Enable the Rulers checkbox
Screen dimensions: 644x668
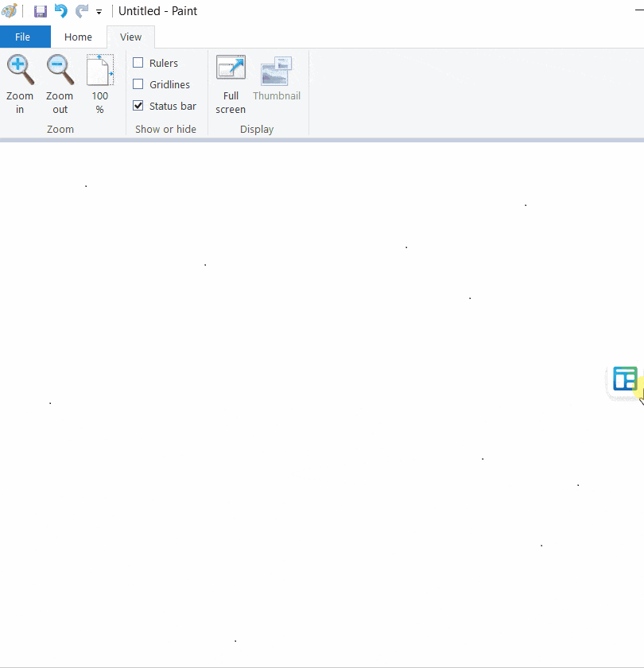click(x=138, y=63)
